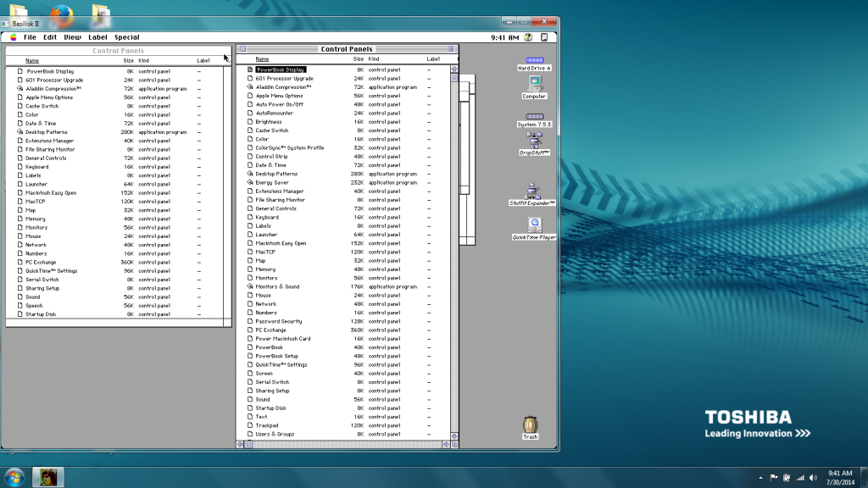The image size is (868, 488).
Task: Select Energy Saver icon in front window
Action: click(250, 183)
